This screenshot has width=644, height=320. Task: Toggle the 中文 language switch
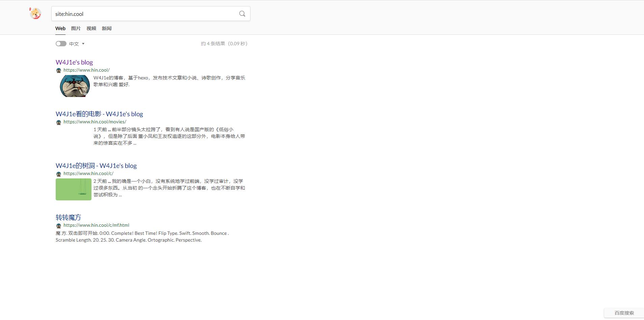[61, 44]
